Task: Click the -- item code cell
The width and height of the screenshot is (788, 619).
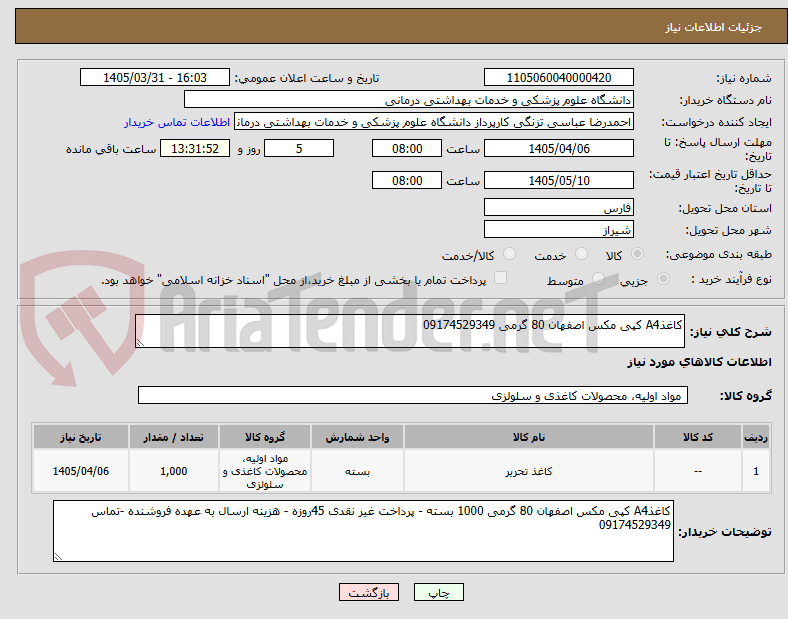Action: [698, 471]
